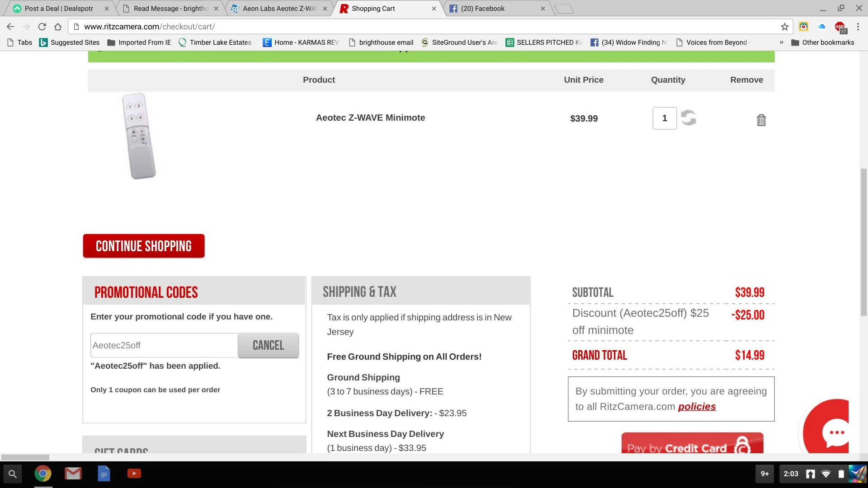Click the quantity field showing 1

665,118
